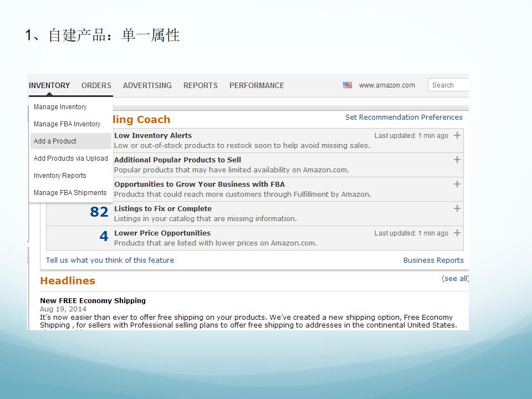This screenshot has height=399, width=532.
Task: Expand Listings to Fix or Complete plus
Action: coord(457,208)
